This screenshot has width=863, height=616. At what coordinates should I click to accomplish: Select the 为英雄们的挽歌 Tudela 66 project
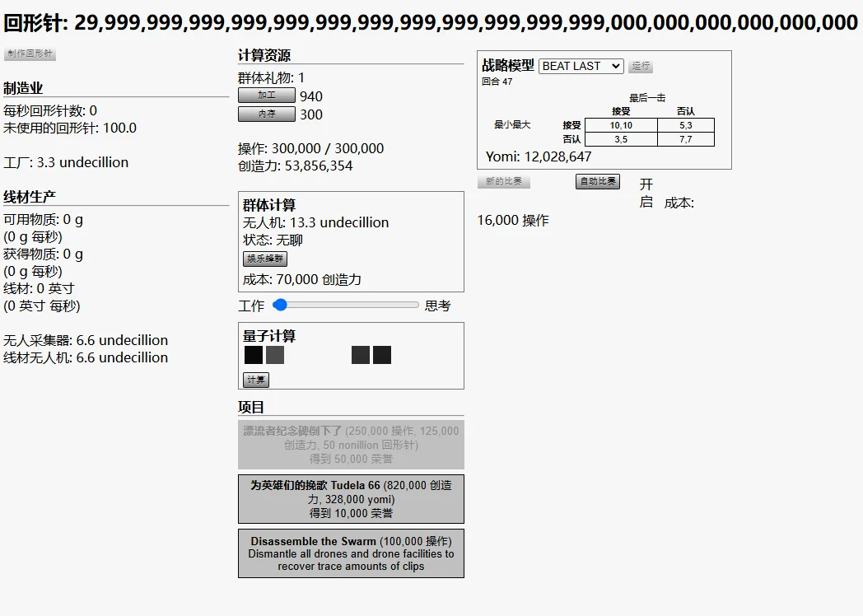351,499
